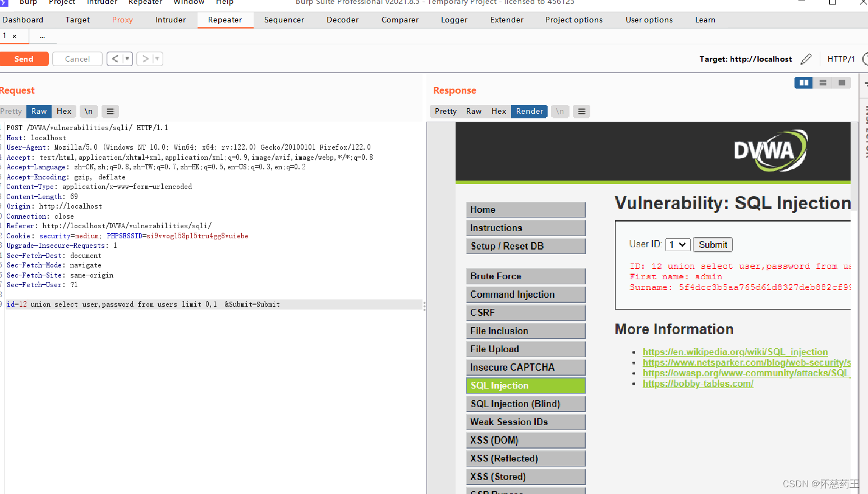Open the Learn tab
The image size is (868, 494).
(x=705, y=20)
